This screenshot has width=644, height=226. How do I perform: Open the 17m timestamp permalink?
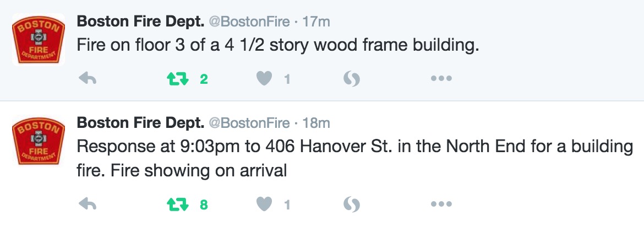coord(316,21)
